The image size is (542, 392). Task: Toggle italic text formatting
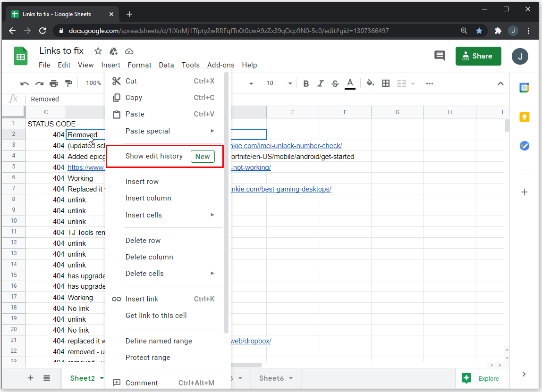click(321, 83)
